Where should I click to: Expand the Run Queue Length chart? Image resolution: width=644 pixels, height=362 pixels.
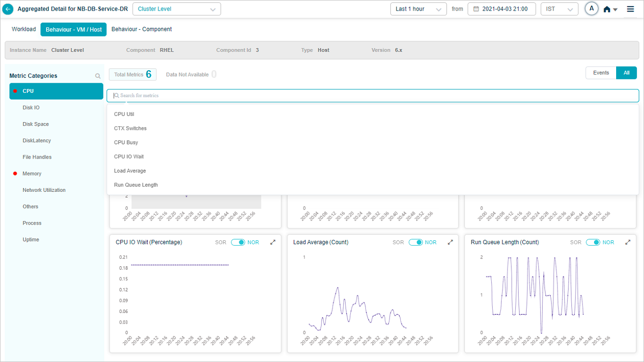pos(628,242)
